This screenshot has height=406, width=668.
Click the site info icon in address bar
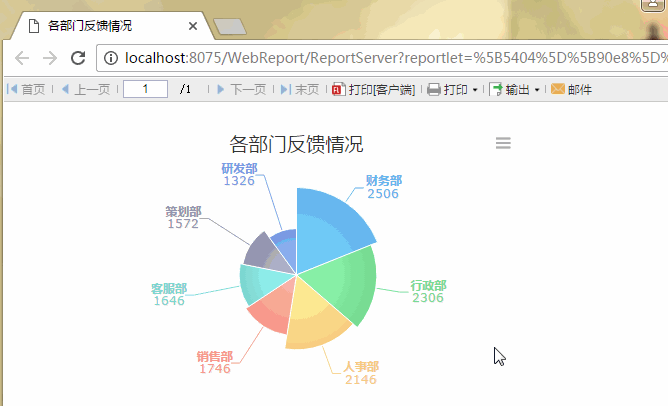click(x=111, y=58)
